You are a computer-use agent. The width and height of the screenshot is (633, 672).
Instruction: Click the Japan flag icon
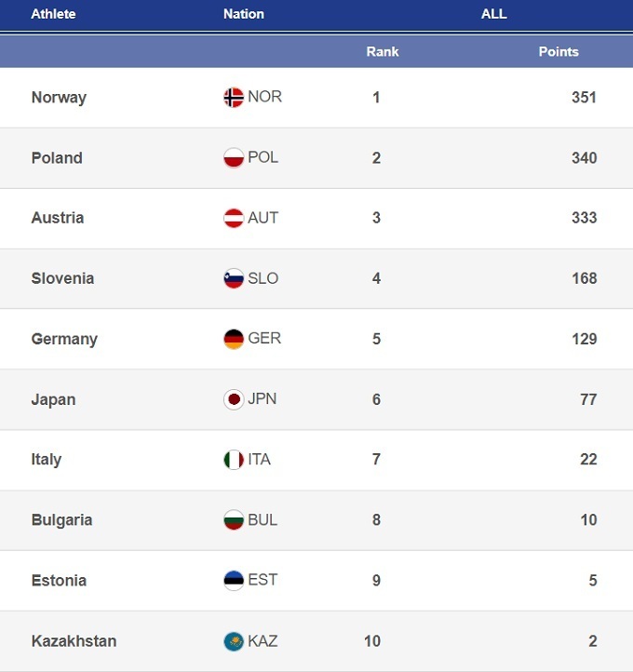coord(234,399)
